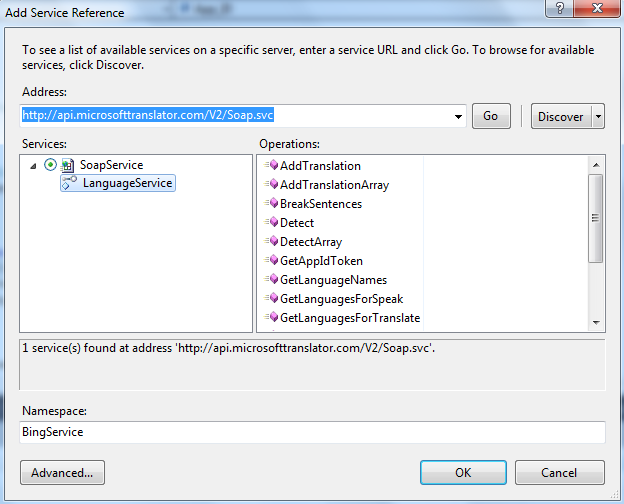Confirm with the OK button
The width and height of the screenshot is (624, 504).
(463, 472)
